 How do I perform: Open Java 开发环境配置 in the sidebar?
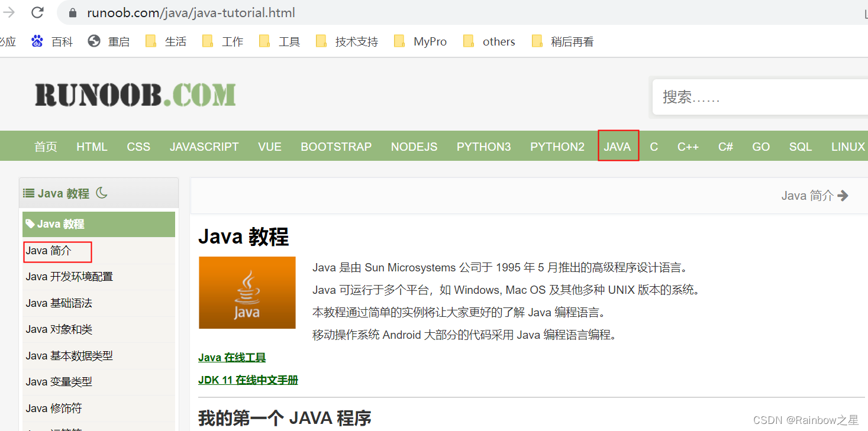[69, 277]
